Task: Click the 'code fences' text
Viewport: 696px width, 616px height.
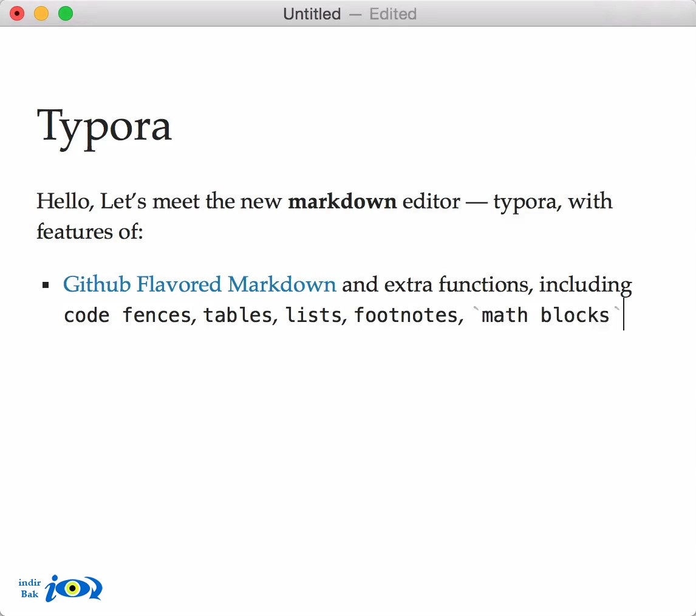Action: click(x=128, y=315)
